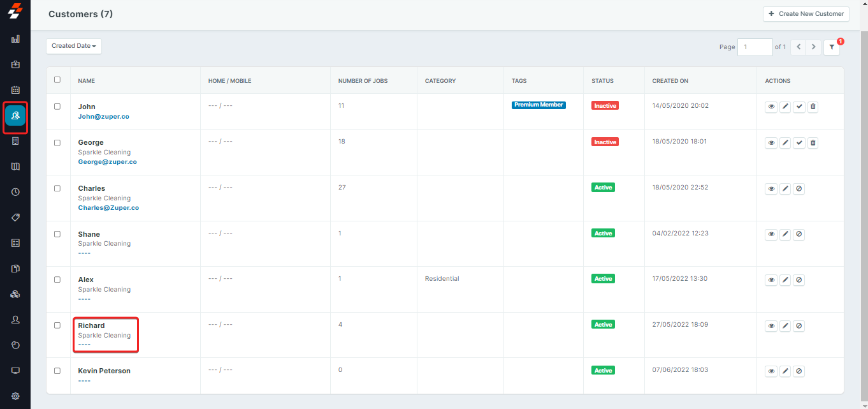This screenshot has height=409, width=868.
Task: Edit the customer Kevin Peterson
Action: (x=785, y=371)
